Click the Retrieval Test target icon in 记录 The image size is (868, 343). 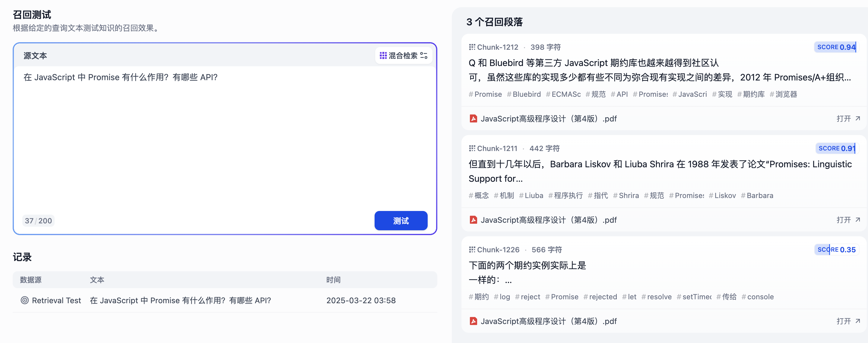click(25, 300)
